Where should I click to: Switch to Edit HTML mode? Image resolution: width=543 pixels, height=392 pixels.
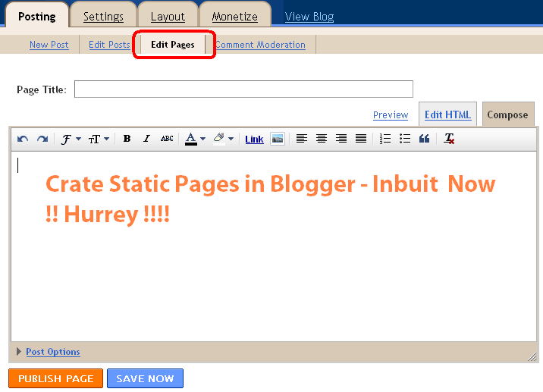coord(447,114)
